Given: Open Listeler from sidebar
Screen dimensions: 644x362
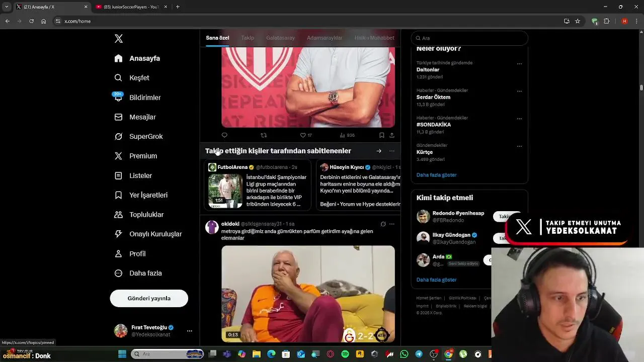Looking at the screenshot, I should (x=133, y=175).
